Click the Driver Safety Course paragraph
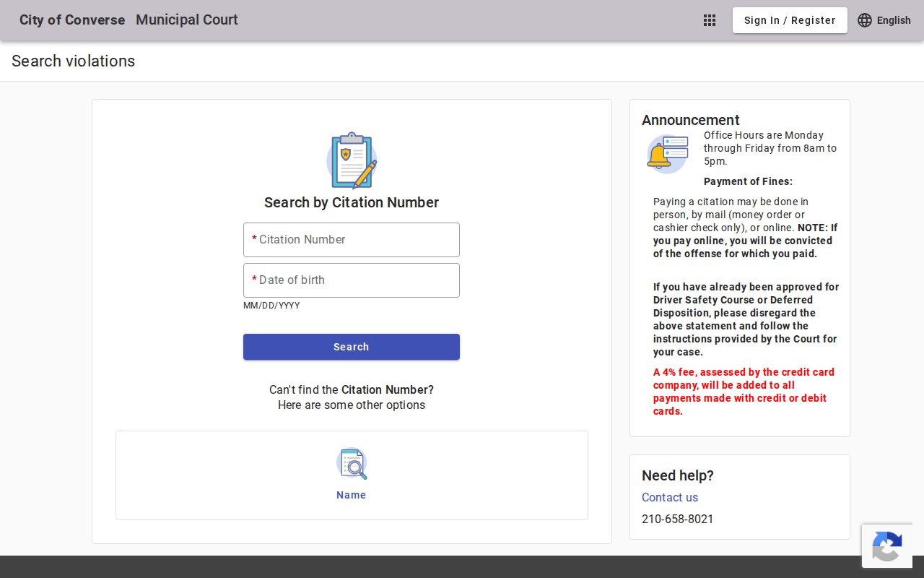924x578 pixels. coord(746,319)
